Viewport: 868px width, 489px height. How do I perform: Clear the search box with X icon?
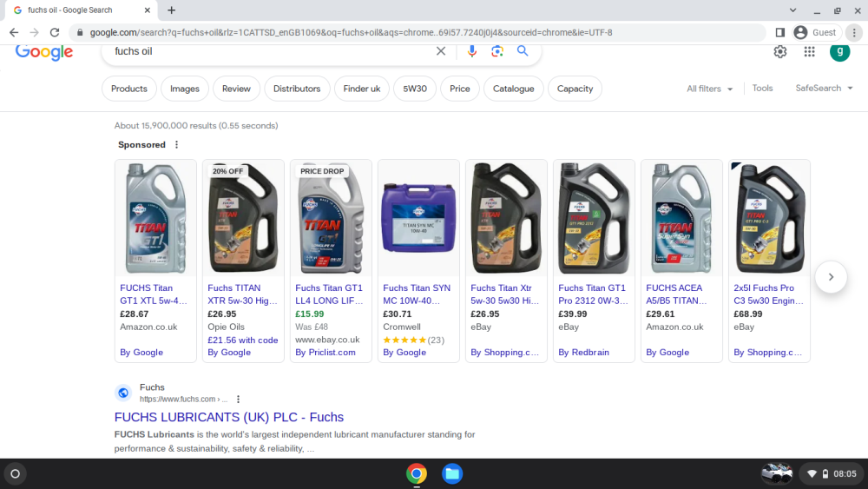click(x=441, y=51)
